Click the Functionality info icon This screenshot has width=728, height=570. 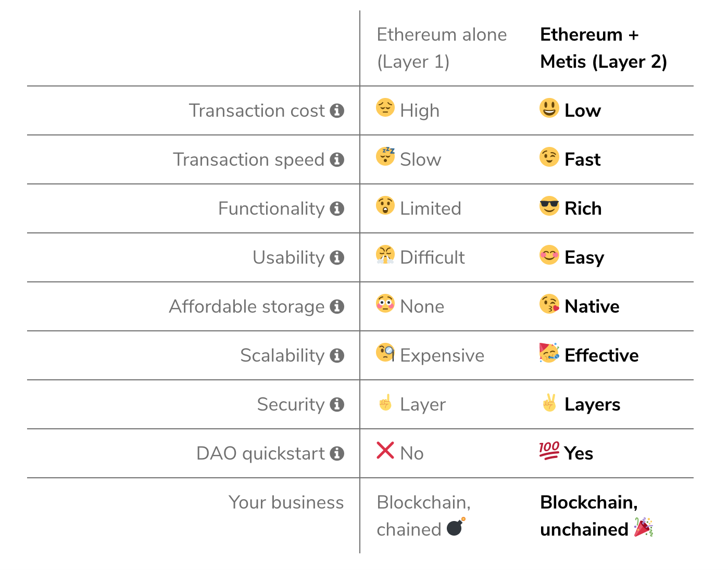337,208
